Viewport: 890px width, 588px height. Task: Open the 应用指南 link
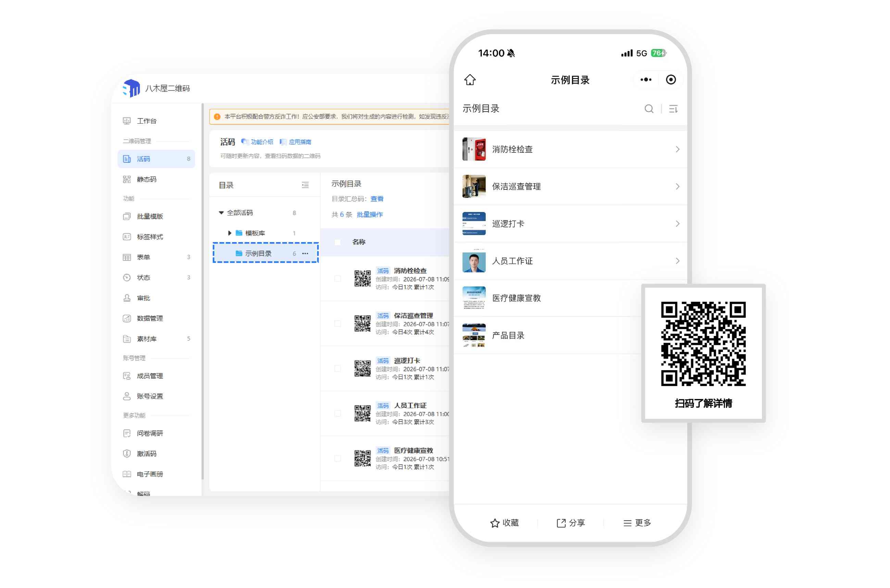pyautogui.click(x=296, y=142)
